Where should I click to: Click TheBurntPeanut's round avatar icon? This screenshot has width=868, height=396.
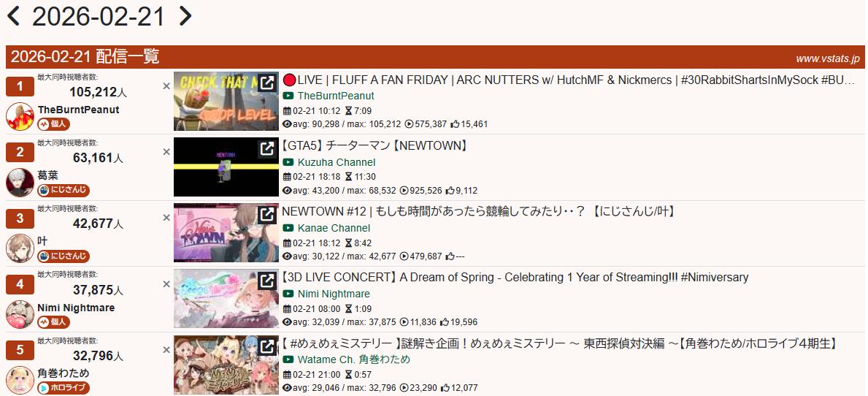[20, 116]
